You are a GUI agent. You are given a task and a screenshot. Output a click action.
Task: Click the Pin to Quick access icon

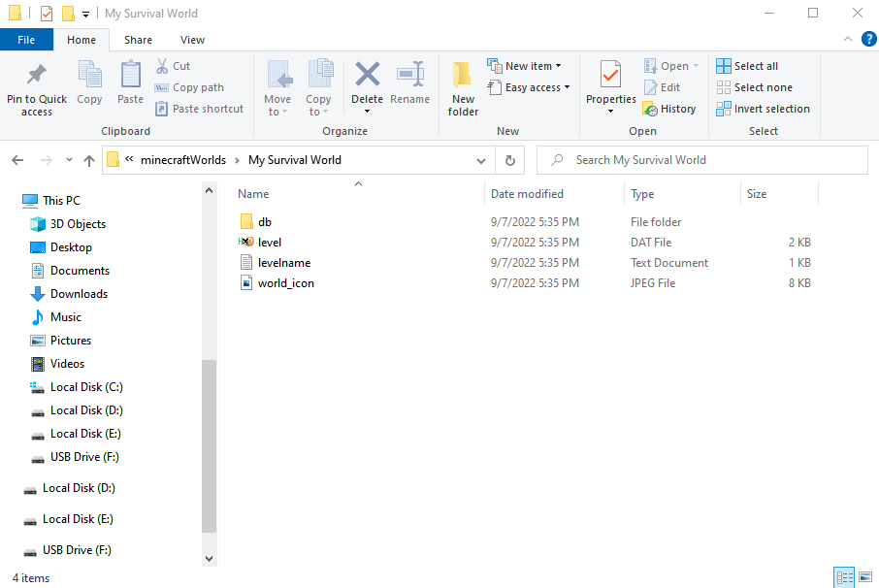coord(37,75)
